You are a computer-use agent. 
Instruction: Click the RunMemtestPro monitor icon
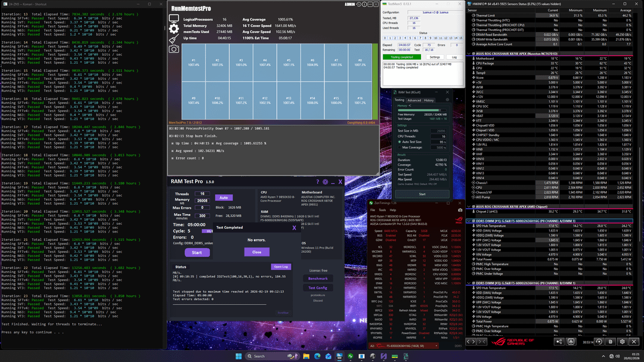pyautogui.click(x=174, y=18)
